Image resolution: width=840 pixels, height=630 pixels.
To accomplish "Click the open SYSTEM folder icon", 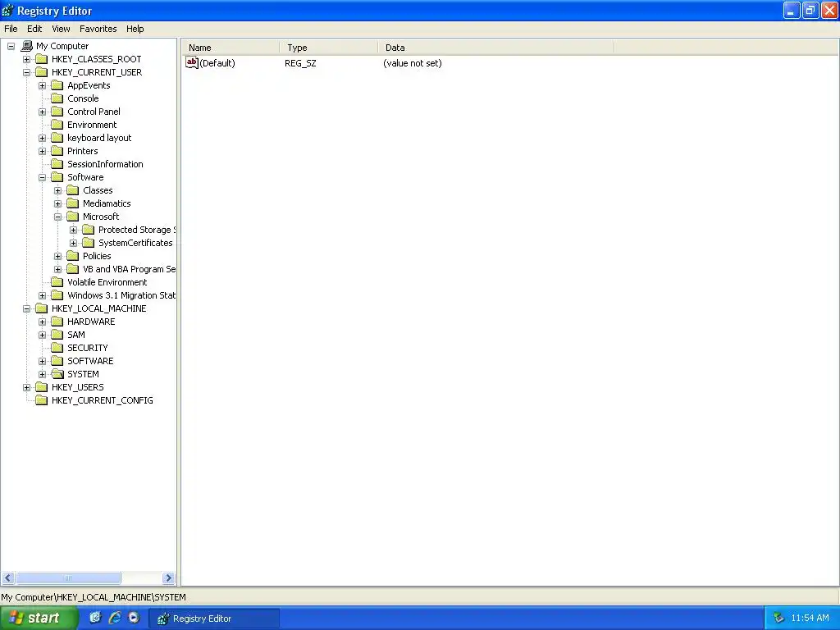I will click(57, 374).
